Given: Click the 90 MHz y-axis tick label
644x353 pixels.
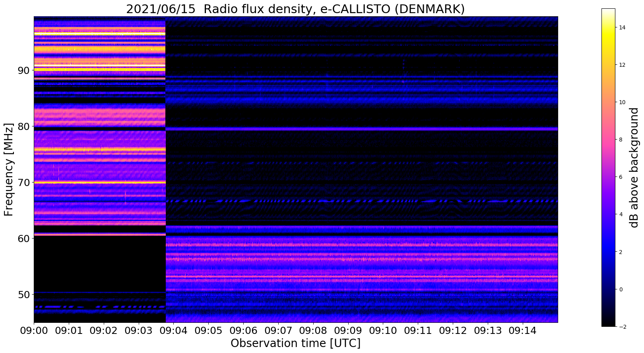Looking at the screenshot, I should click(23, 70).
